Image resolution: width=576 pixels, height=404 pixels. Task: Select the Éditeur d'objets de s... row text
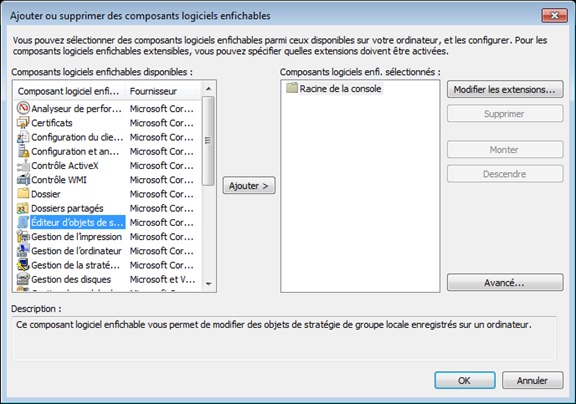[x=77, y=222]
